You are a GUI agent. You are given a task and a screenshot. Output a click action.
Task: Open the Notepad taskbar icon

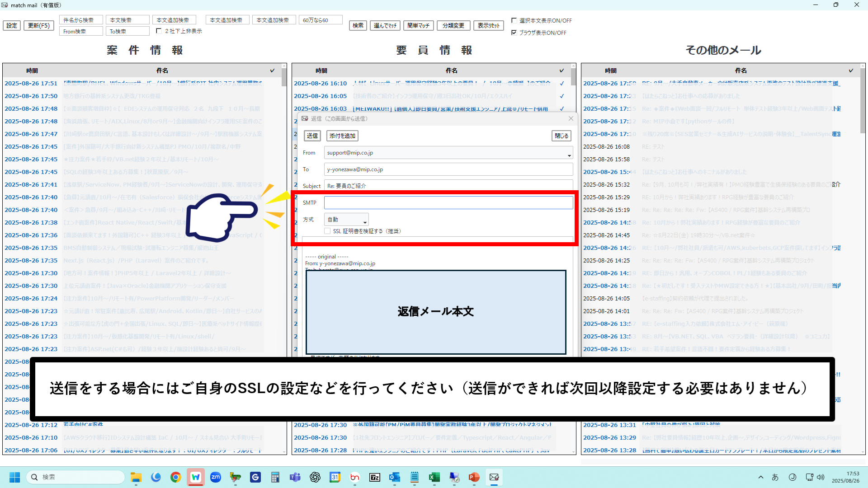pos(415,477)
